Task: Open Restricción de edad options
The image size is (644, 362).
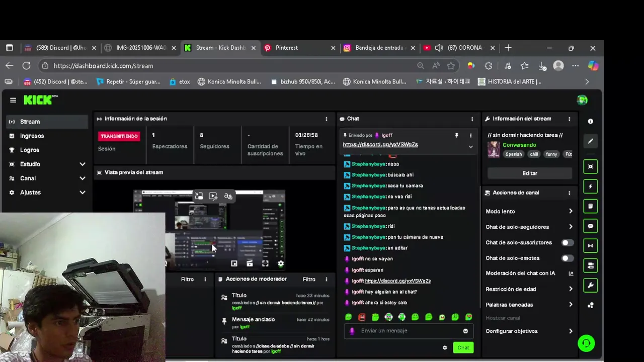Action: click(529, 289)
